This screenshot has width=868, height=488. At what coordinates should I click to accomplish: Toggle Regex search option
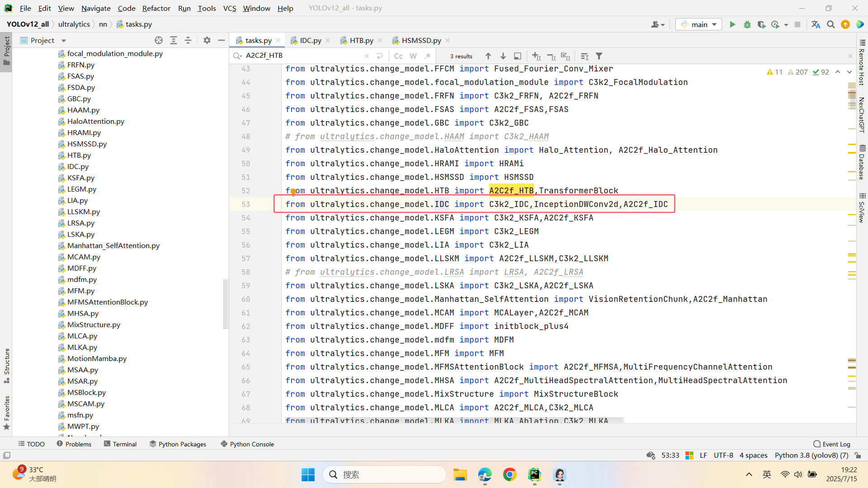click(x=428, y=56)
